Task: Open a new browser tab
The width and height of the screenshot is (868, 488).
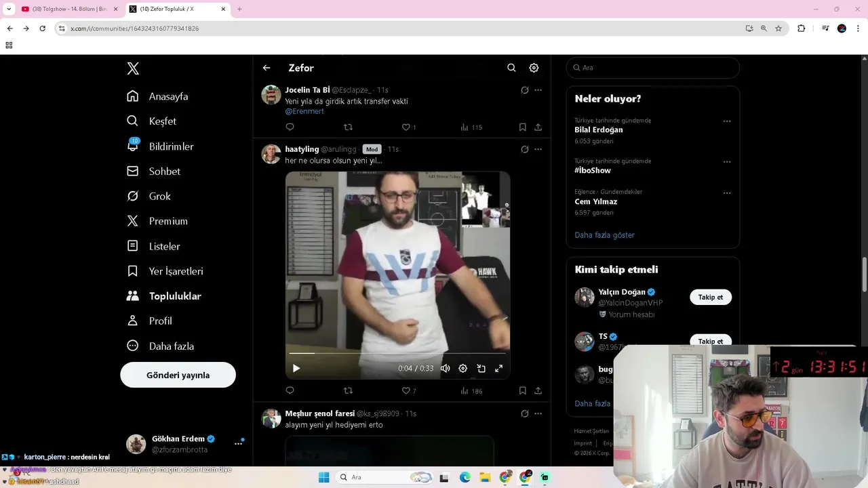Action: click(x=239, y=9)
